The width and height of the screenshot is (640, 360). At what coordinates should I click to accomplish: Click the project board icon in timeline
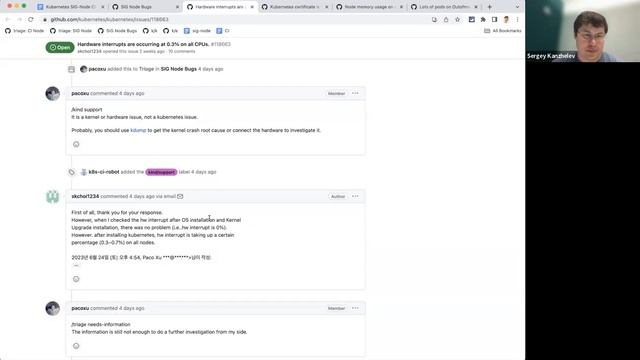71,69
